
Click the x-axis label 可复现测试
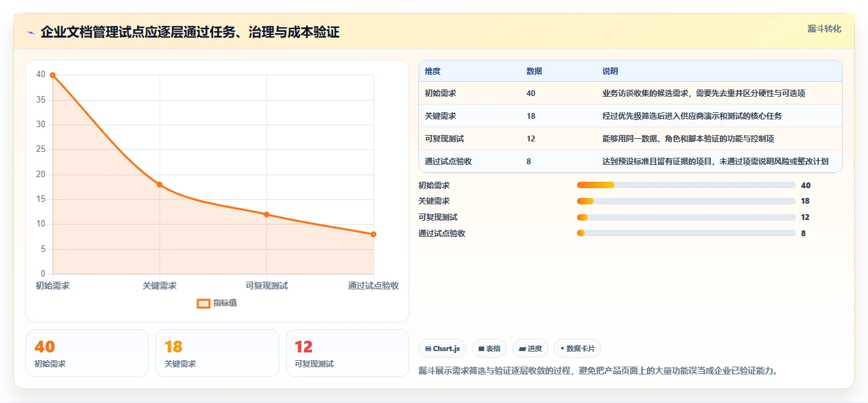click(x=266, y=286)
